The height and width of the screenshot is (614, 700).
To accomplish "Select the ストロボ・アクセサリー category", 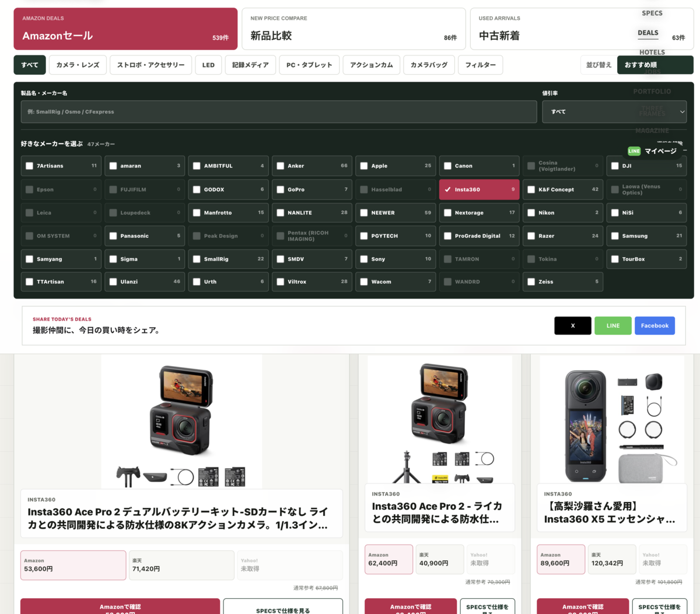I will (x=150, y=65).
